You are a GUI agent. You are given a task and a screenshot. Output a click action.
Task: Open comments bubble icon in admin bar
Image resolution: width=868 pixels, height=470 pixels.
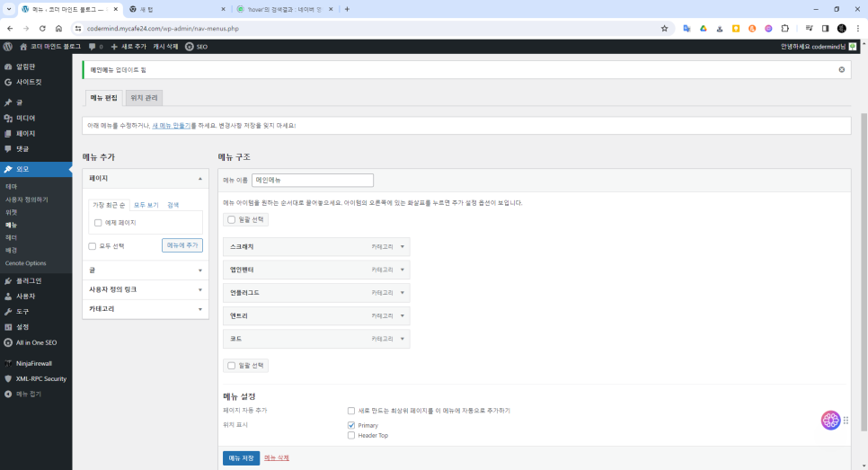click(93, 47)
